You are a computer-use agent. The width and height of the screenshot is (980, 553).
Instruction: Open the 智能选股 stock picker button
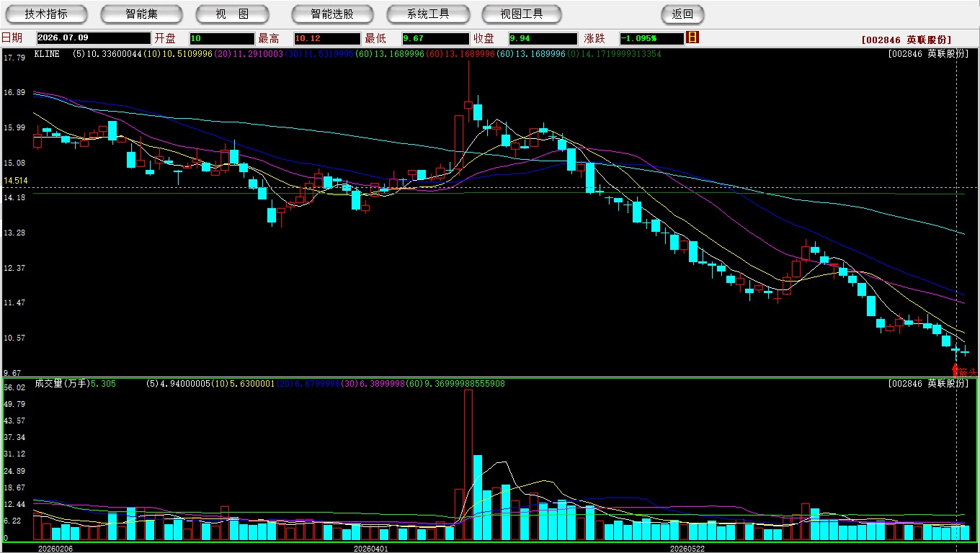[x=332, y=14]
